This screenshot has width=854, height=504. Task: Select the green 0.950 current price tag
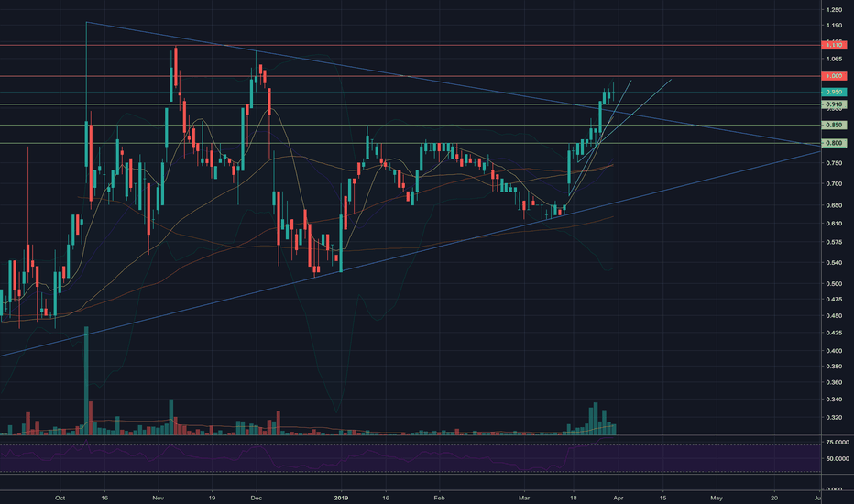pyautogui.click(x=834, y=92)
